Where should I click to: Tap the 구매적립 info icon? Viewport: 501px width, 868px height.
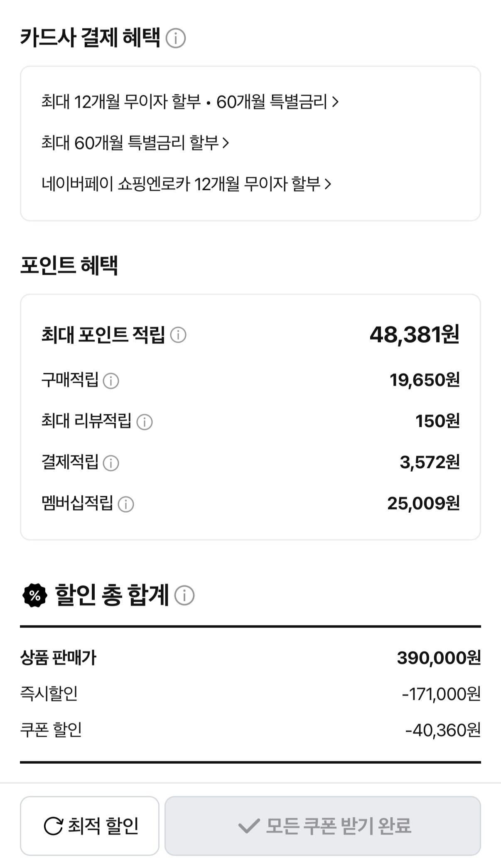[x=111, y=381]
